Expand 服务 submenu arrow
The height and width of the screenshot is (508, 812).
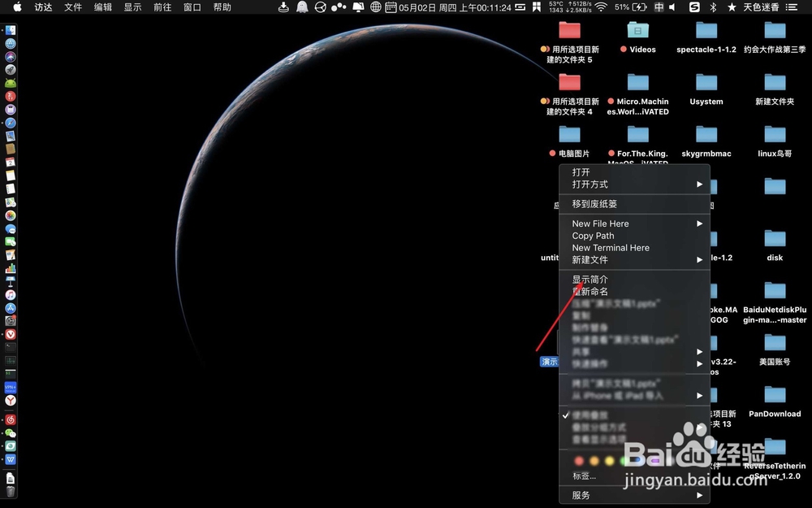coord(699,495)
